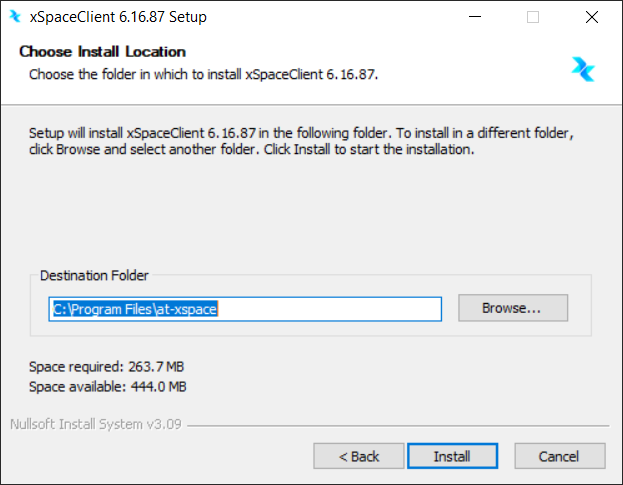The height and width of the screenshot is (485, 623).
Task: Click the "Nullsoft Install System v3.09" label
Action: click(95, 424)
